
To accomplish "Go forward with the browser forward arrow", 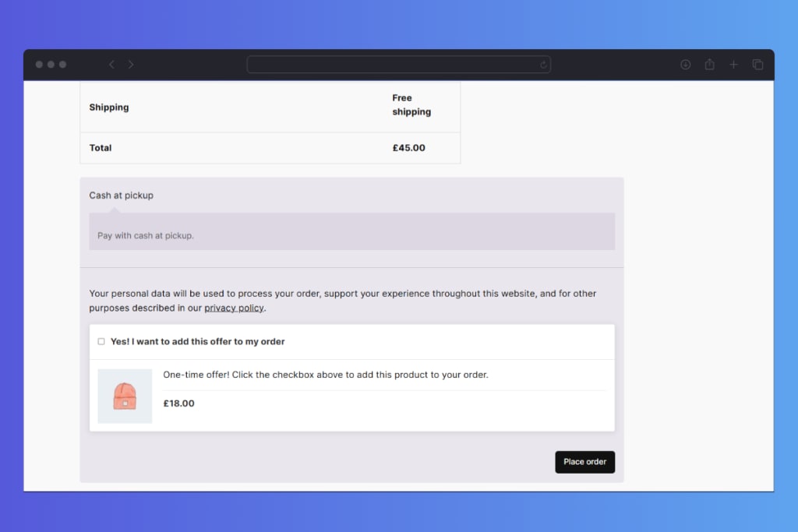I will point(131,65).
